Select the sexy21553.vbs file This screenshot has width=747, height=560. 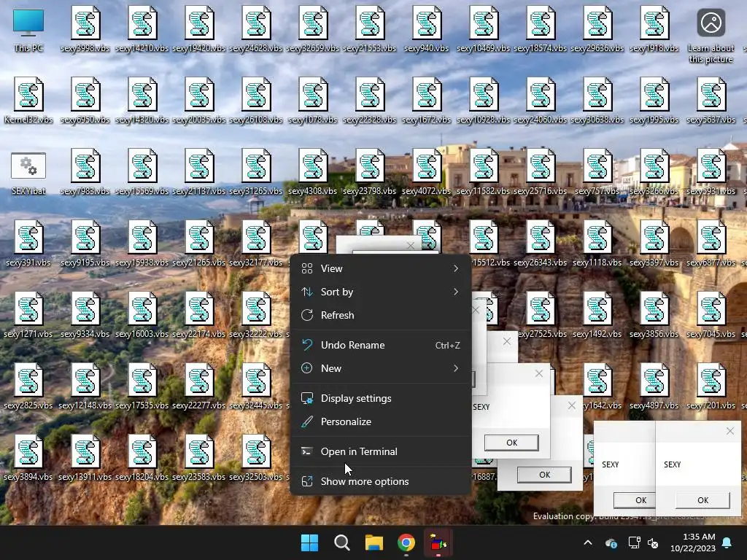pos(370,29)
